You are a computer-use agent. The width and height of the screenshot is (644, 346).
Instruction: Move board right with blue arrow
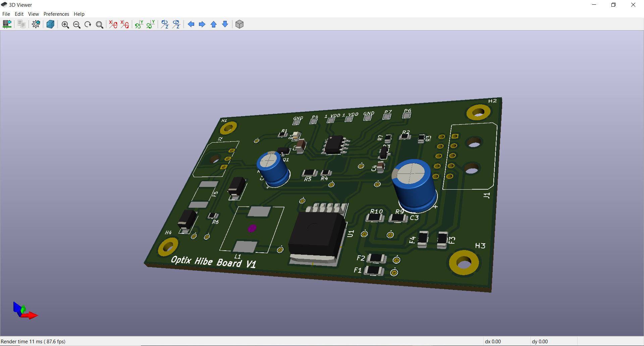click(202, 24)
